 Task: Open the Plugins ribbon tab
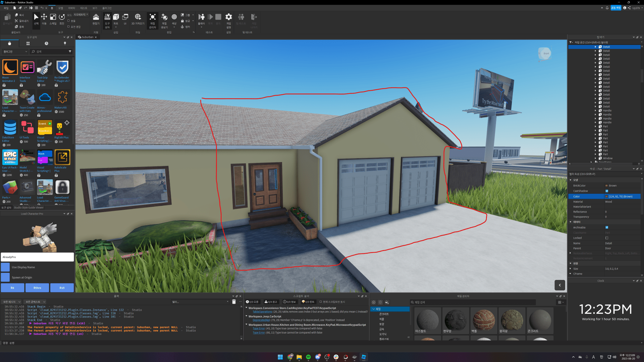[x=107, y=8]
